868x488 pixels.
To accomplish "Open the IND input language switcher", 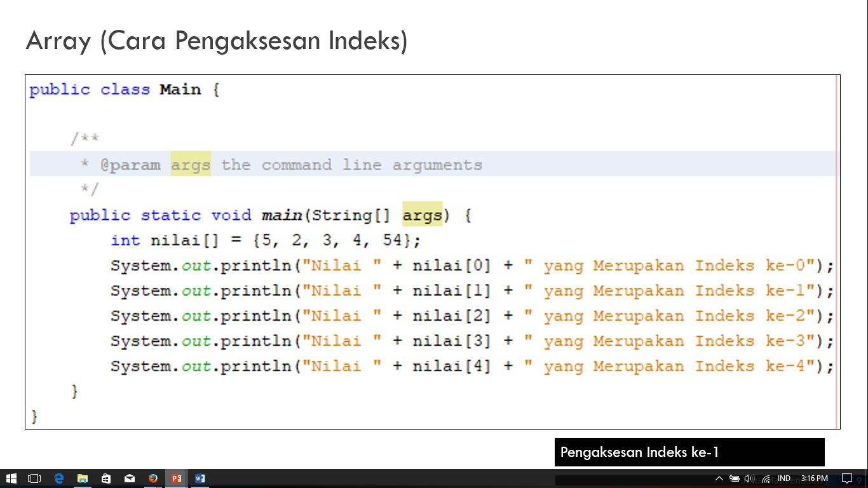I will 784,478.
